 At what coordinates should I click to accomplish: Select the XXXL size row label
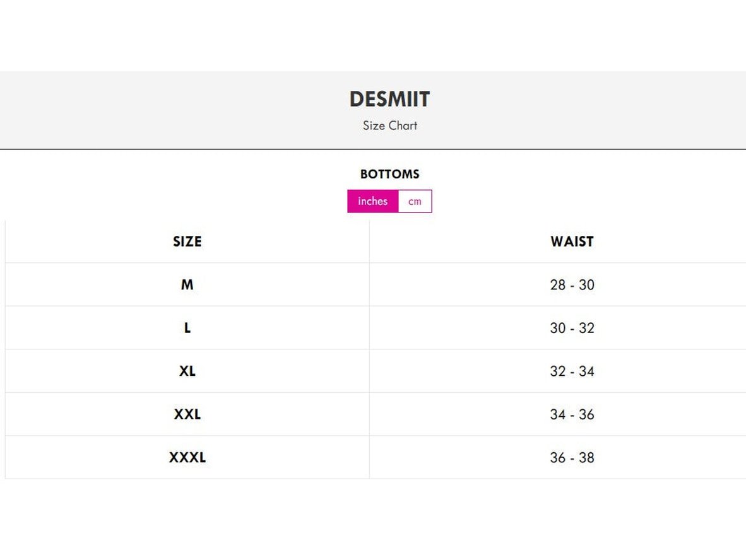[187, 458]
